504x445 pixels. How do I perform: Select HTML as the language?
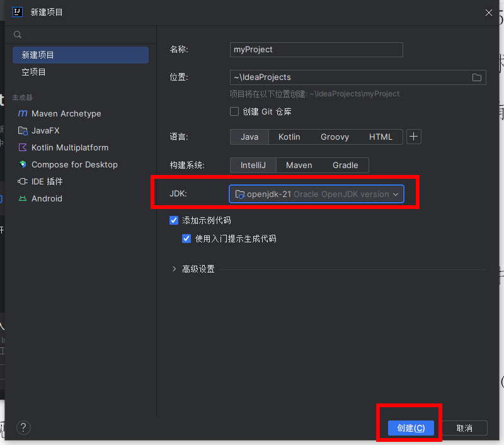(x=381, y=137)
